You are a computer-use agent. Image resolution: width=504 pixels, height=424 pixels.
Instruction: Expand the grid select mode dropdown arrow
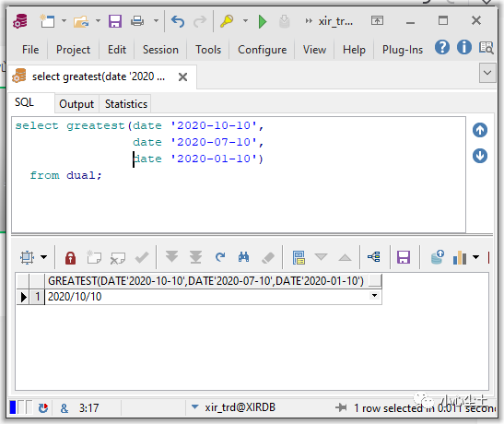click(x=43, y=257)
